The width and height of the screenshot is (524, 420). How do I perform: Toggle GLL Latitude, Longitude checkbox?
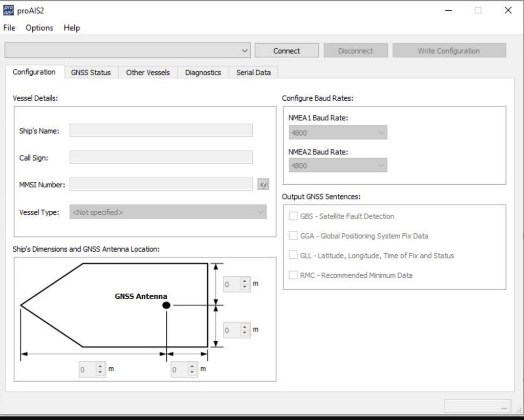tap(293, 255)
